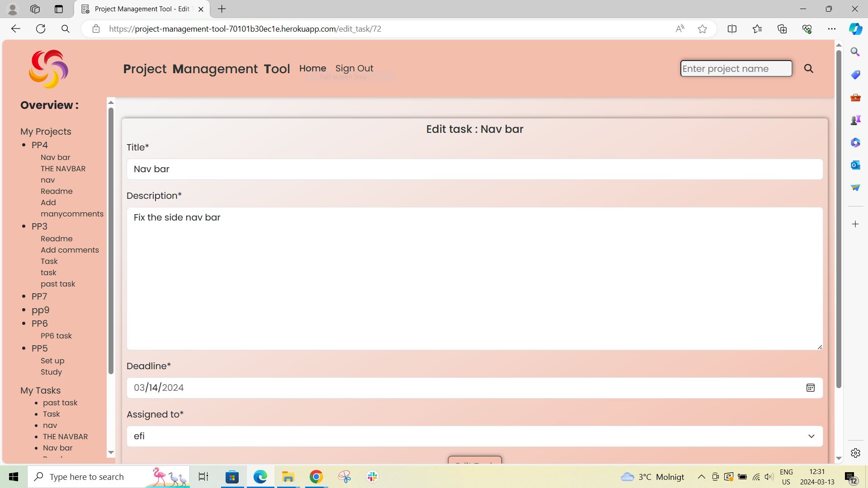The image size is (868, 488).
Task: Open the Drop tool in the Edge sidebar
Action: (x=855, y=188)
